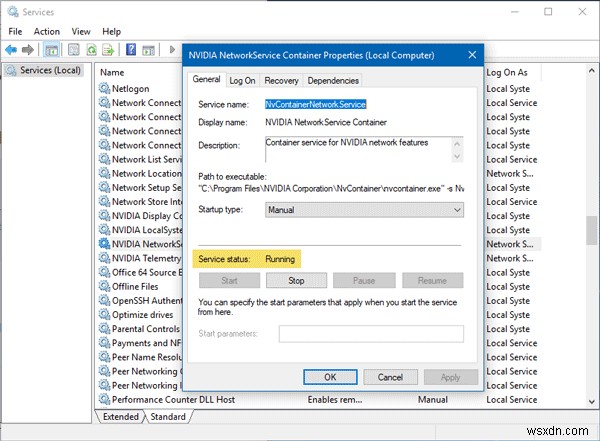
Task: Click the services list scroll down arrow
Action: click(592, 401)
